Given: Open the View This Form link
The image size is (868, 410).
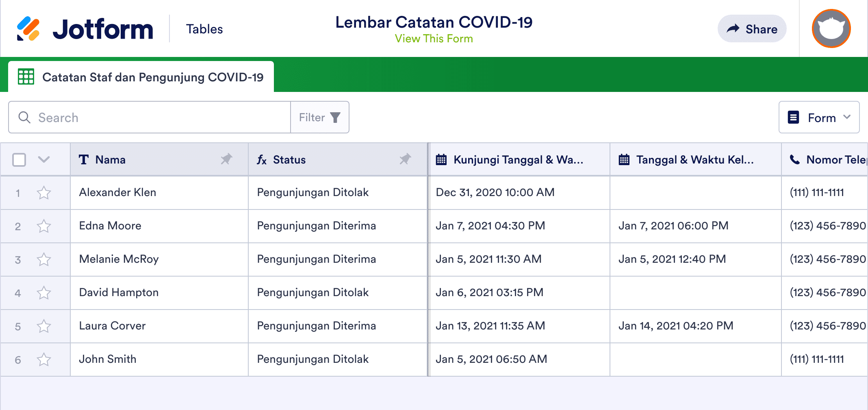Looking at the screenshot, I should (434, 39).
